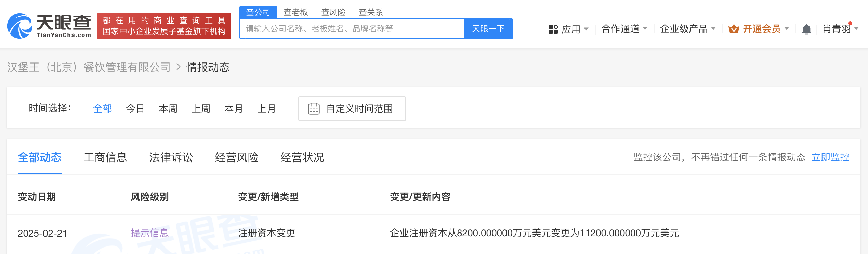Open 汉堡王（北京）餐饮管理有限公司 breadcrumb link
Screen dimensions: 868x254
click(89, 67)
